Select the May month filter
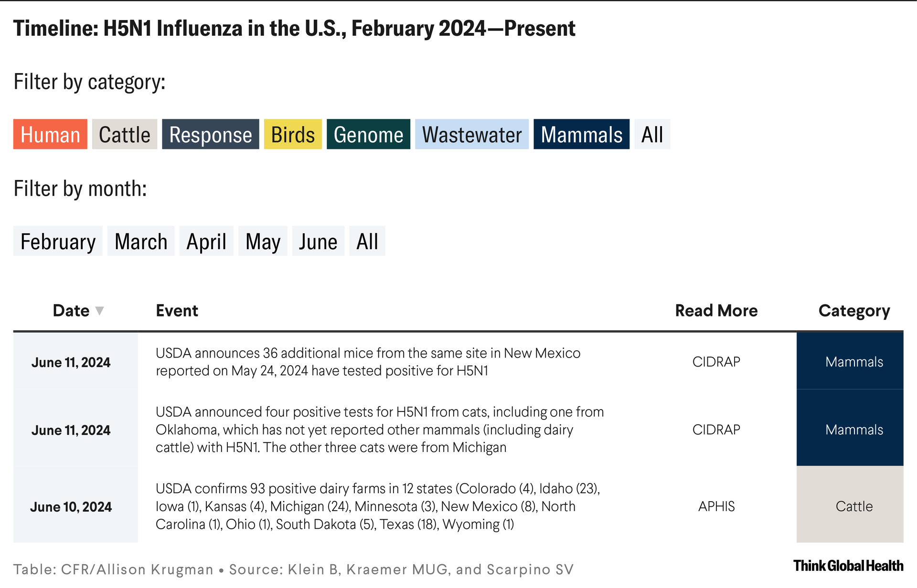The width and height of the screenshot is (917, 588). pyautogui.click(x=263, y=241)
